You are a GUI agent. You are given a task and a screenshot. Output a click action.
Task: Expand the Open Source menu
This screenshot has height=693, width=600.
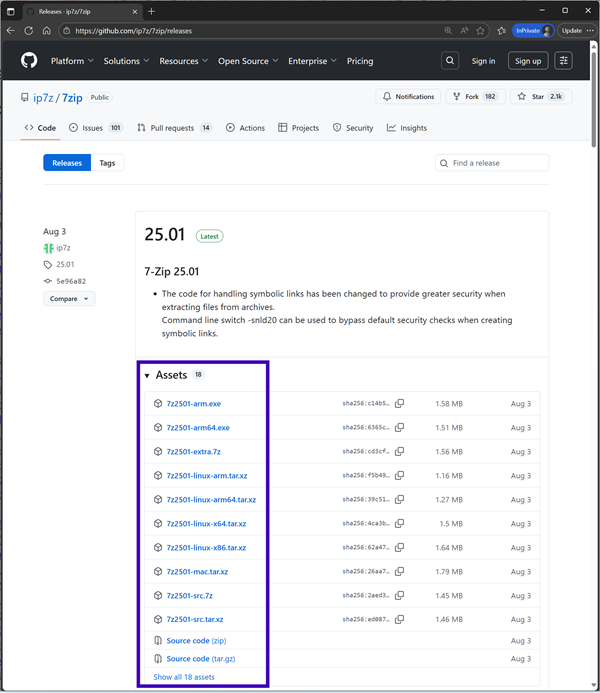(248, 61)
